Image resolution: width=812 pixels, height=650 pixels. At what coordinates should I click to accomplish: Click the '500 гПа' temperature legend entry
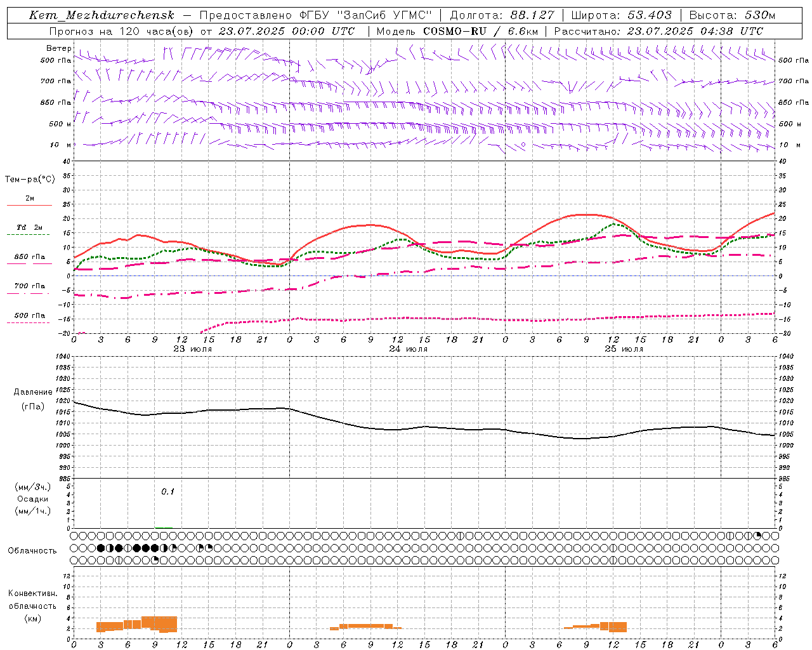[x=29, y=315]
